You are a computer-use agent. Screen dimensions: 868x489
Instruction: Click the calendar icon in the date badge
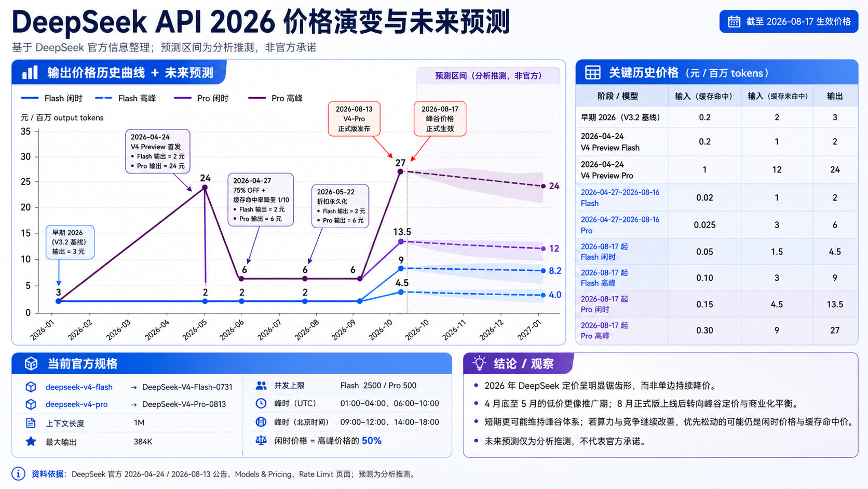(734, 21)
